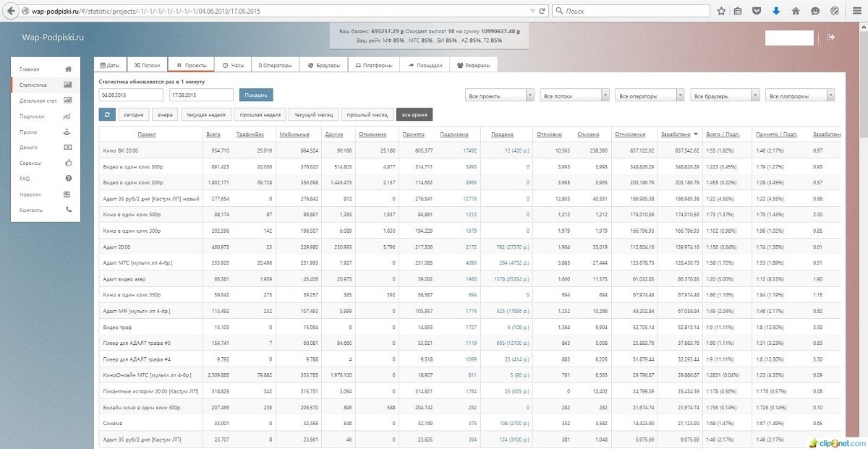Click the Firefox home icon
The image size is (868, 449).
pos(796,11)
